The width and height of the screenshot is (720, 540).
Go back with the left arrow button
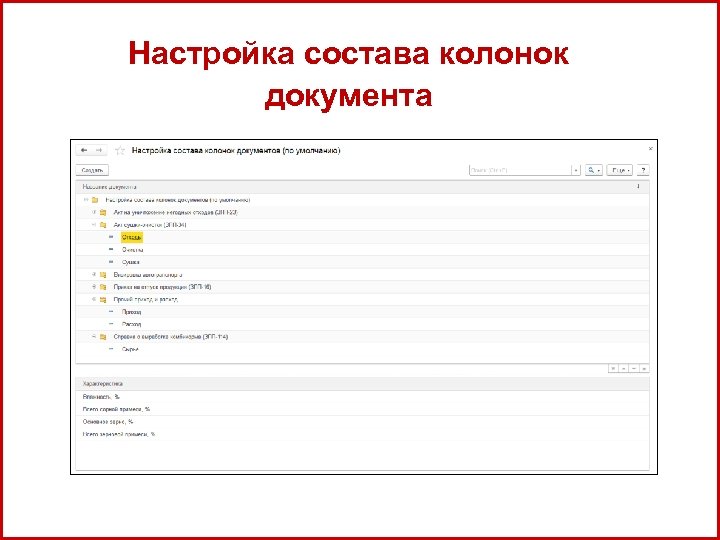pyautogui.click(x=84, y=151)
